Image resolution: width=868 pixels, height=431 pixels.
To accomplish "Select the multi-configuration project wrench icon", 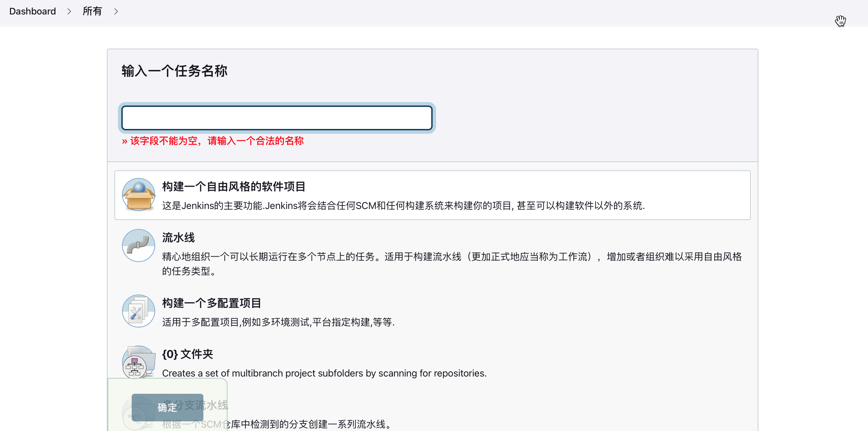I will tap(139, 311).
